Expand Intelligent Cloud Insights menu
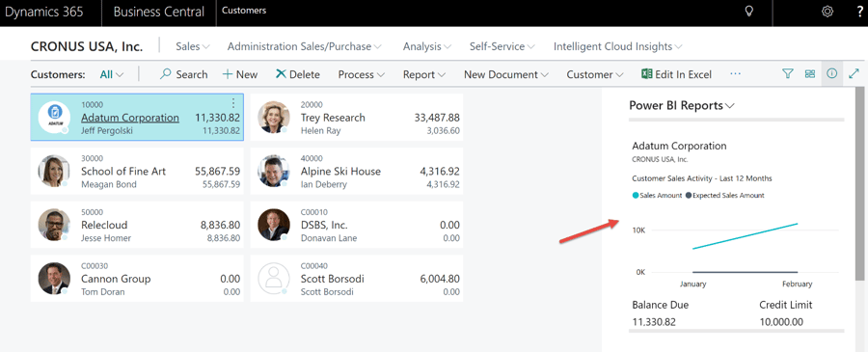The image size is (868, 352). [x=618, y=46]
